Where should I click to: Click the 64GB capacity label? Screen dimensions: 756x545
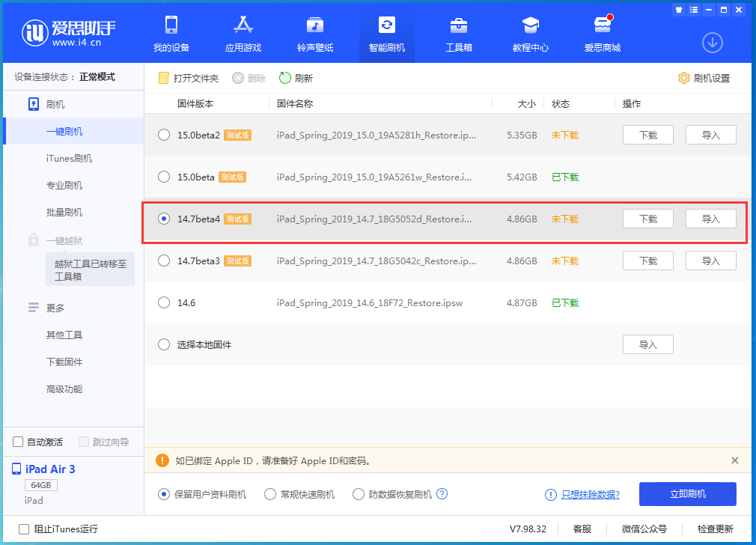pyautogui.click(x=41, y=485)
